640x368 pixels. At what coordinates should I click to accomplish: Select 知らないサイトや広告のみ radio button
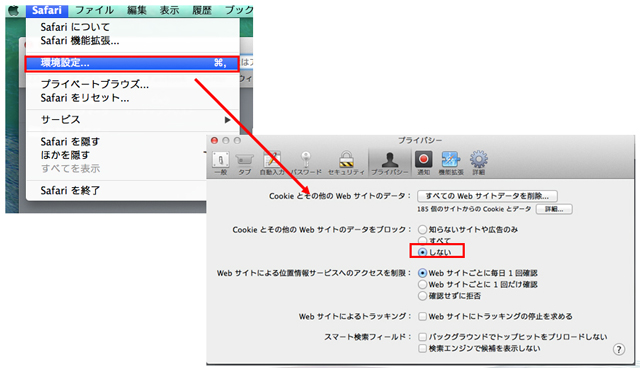422,230
